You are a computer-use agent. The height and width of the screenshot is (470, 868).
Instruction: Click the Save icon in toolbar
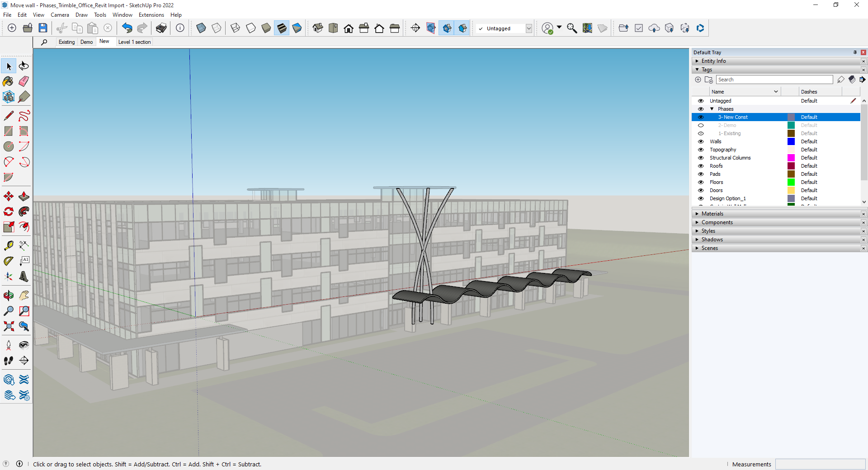point(43,28)
